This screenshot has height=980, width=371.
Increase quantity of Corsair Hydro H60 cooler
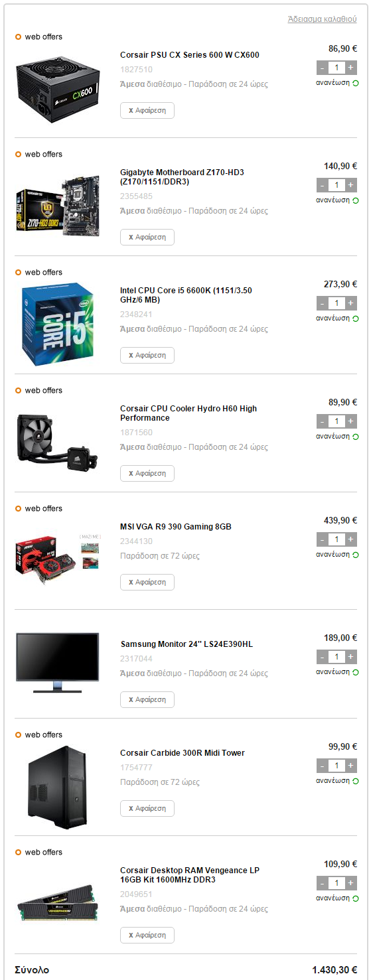[x=351, y=421]
